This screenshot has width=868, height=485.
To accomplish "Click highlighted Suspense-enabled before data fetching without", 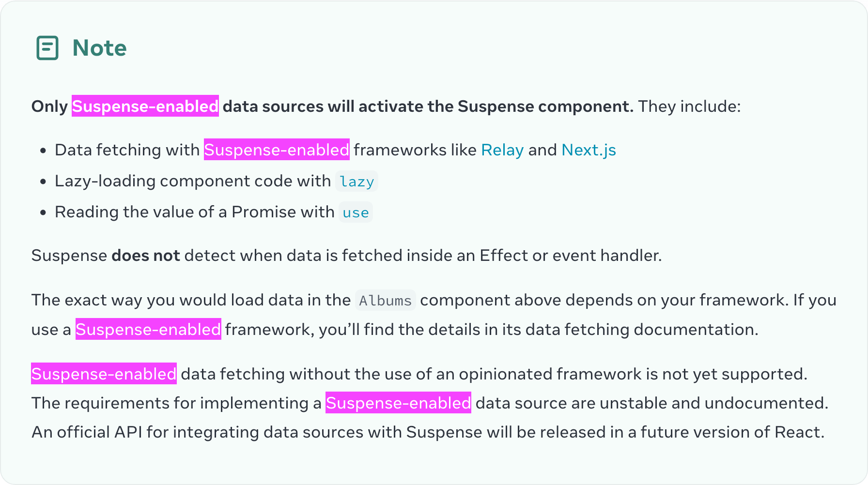I will click(104, 374).
